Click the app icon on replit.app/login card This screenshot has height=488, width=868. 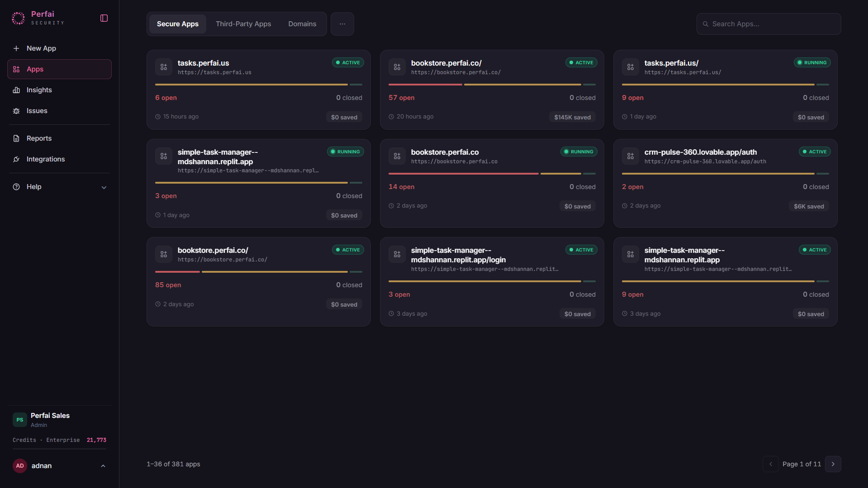point(397,254)
